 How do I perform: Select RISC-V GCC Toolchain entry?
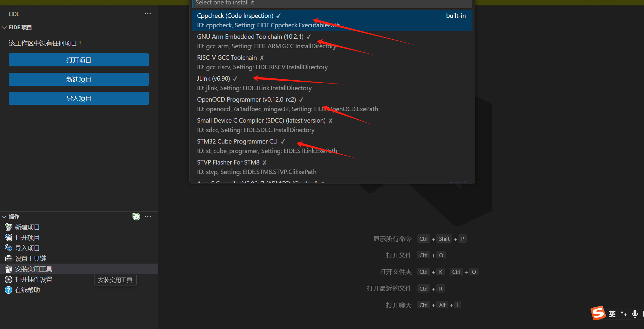[332, 62]
